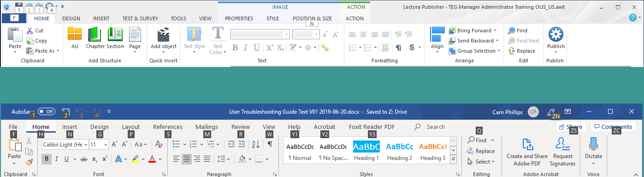Open Word Foxit Reader PDF tab
The image size is (644, 177).
click(x=372, y=127)
